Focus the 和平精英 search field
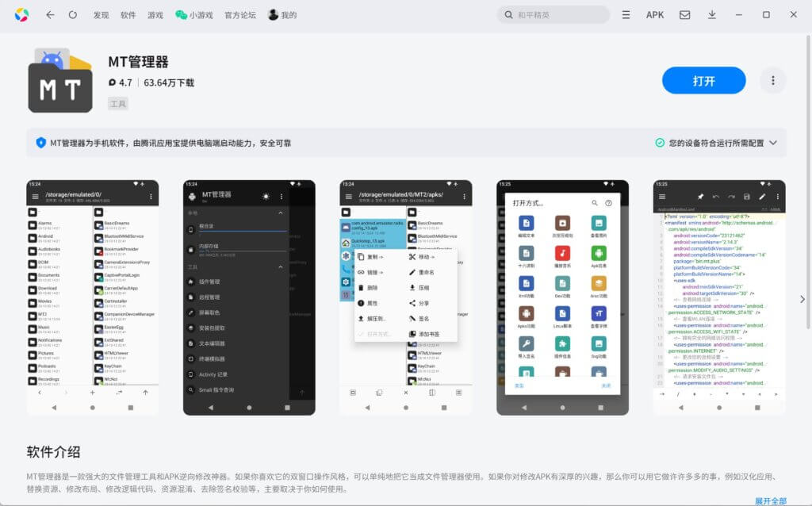Image resolution: width=812 pixels, height=506 pixels. [553, 15]
